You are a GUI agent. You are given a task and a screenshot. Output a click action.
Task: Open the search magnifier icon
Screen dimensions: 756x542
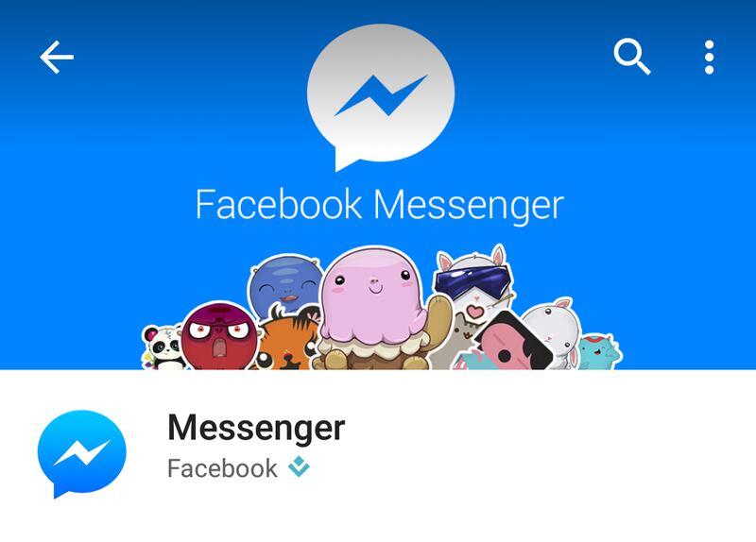click(x=631, y=57)
